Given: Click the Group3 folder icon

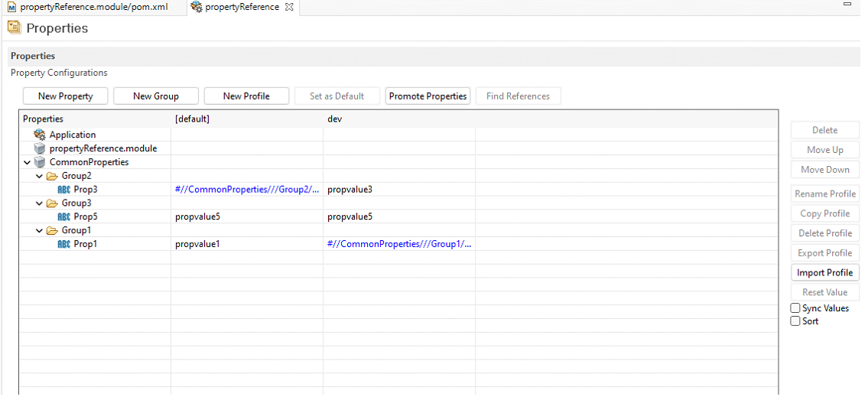Looking at the screenshot, I should (52, 203).
